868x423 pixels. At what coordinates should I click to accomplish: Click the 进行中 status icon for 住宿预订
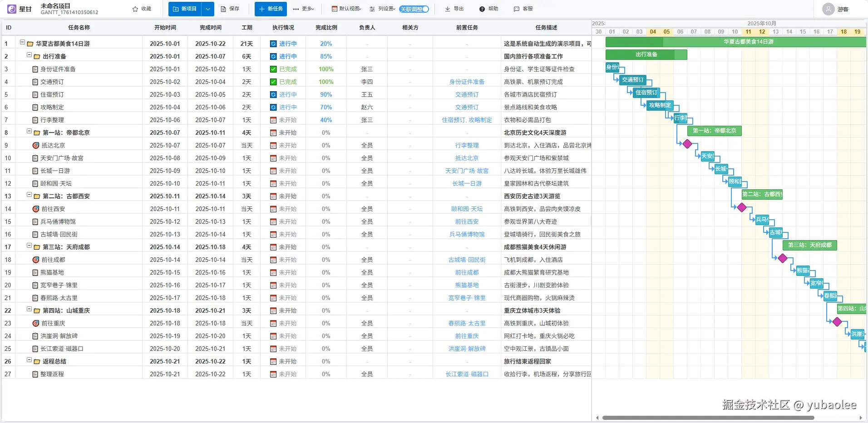273,95
